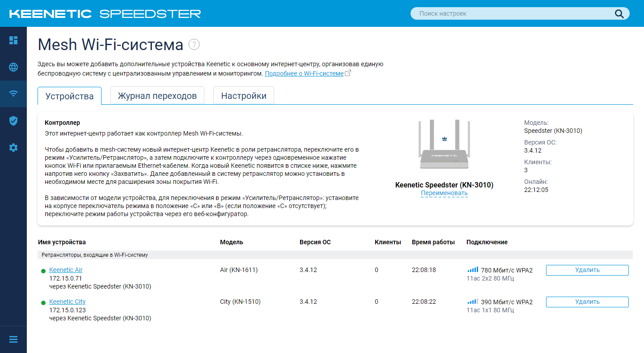Click the search magnifier icon
The height and width of the screenshot is (353, 644).
[x=619, y=13]
